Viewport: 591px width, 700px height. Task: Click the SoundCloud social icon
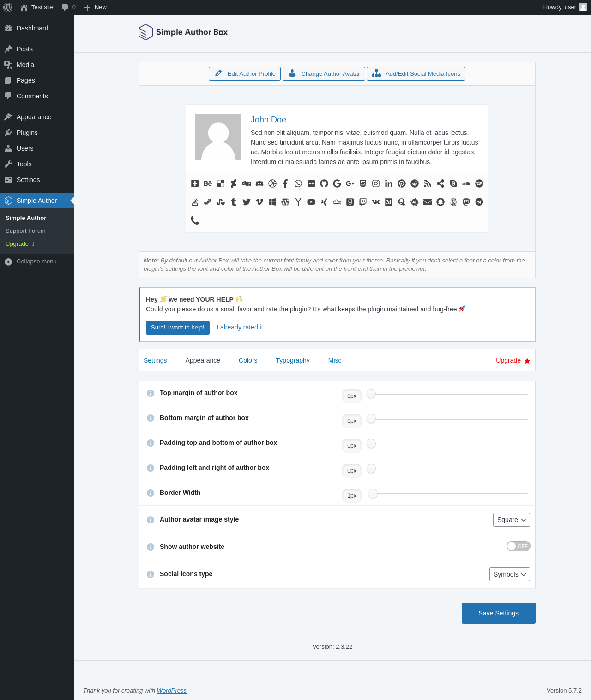466,183
